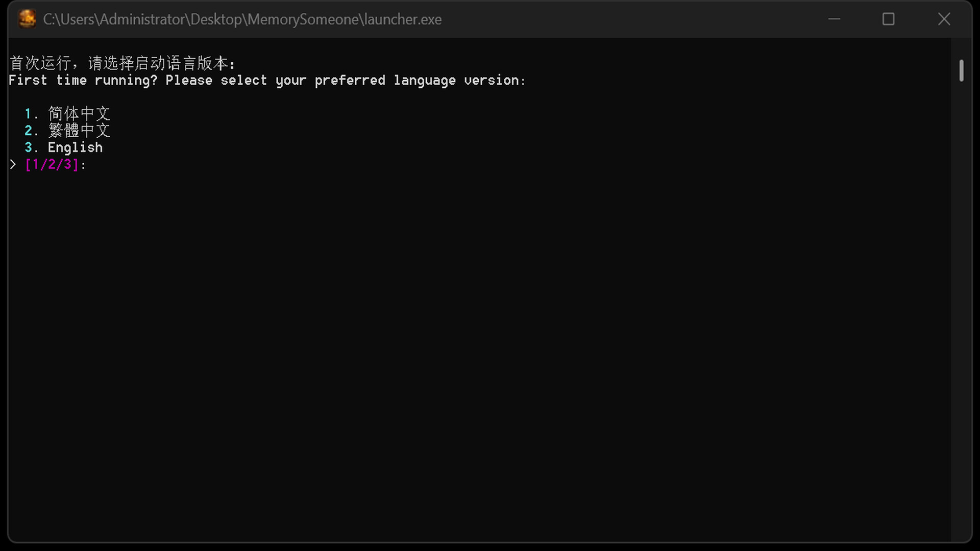The image size is (980, 551).
Task: Click the scrollbar track below the thumb
Action: click(x=961, y=306)
